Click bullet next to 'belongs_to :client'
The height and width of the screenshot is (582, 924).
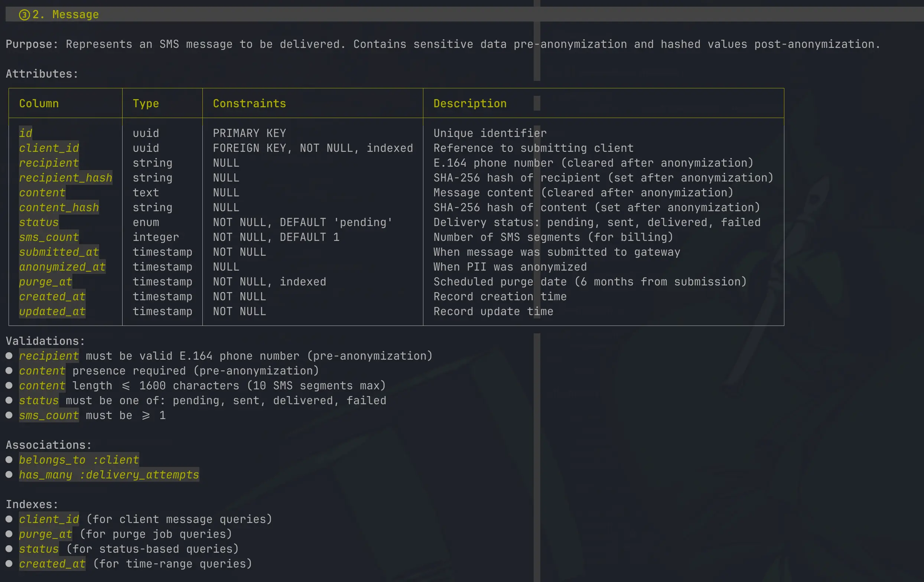(9, 460)
